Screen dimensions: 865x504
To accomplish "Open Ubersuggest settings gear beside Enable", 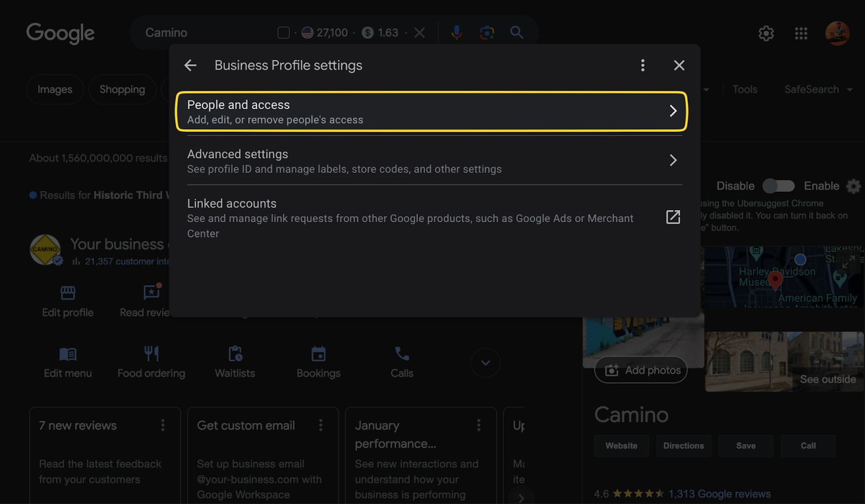I will click(853, 186).
